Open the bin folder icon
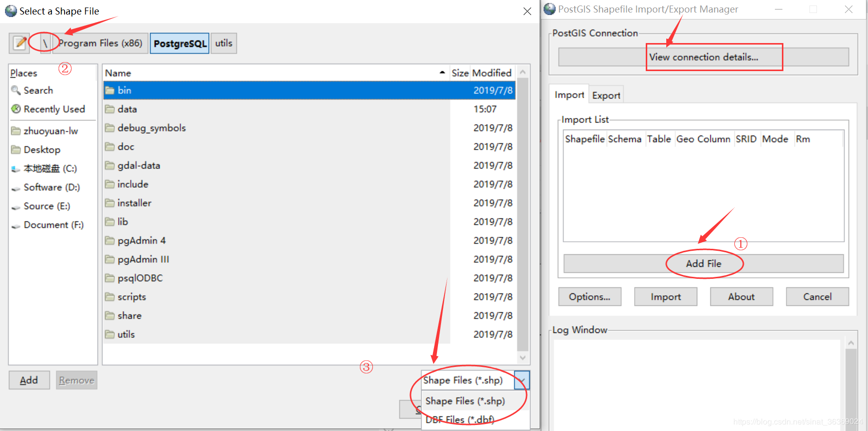The height and width of the screenshot is (431, 868). point(110,91)
